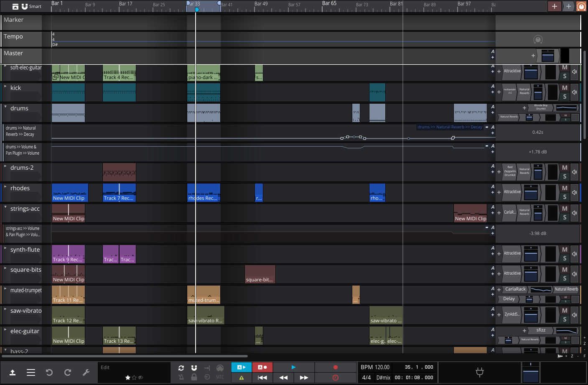588x385 pixels.
Task: Click the horizontal scrollbar under the tracks
Action: tap(125, 357)
